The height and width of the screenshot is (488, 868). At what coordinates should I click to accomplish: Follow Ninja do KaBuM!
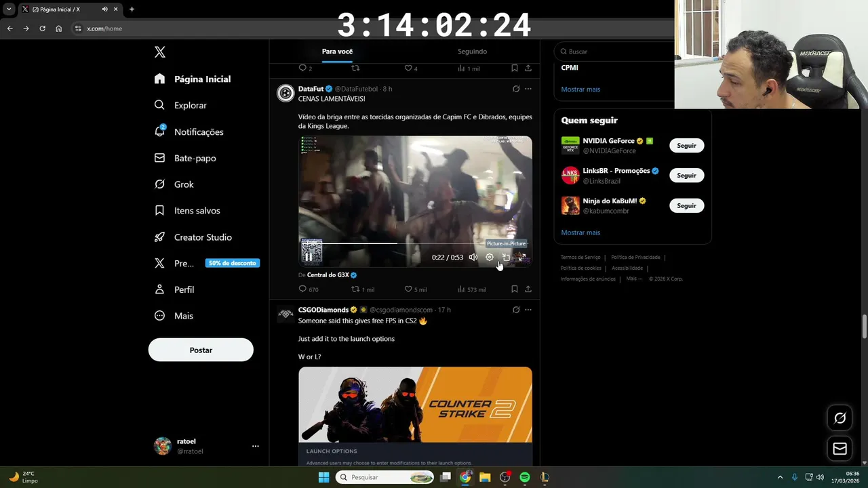[686, 205]
